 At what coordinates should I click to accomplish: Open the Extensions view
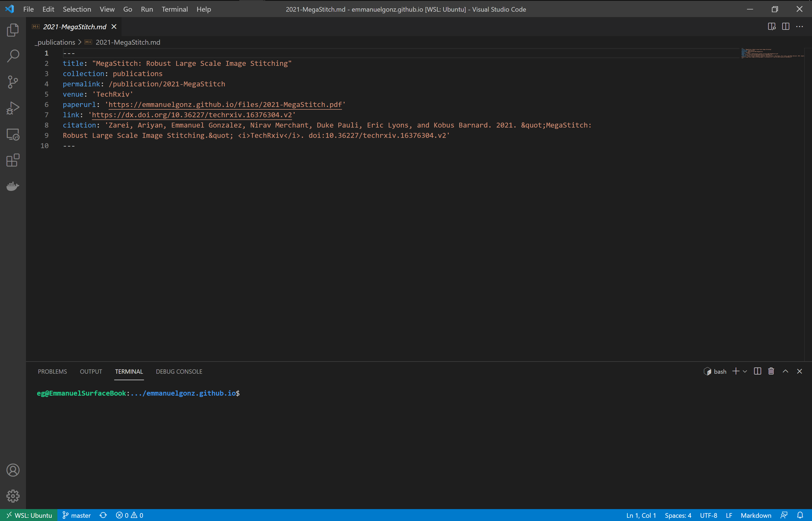coord(13,160)
